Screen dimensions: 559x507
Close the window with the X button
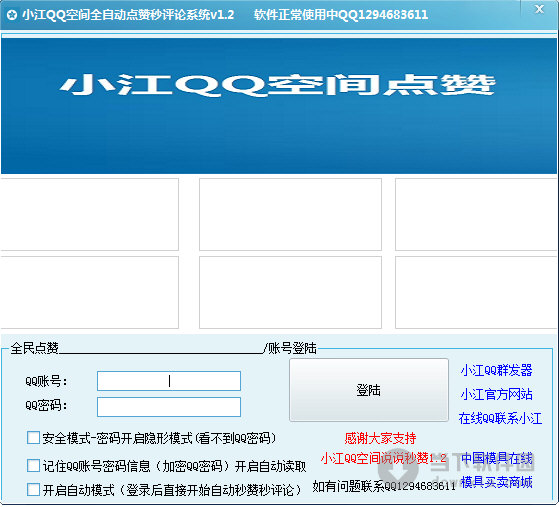point(539,9)
